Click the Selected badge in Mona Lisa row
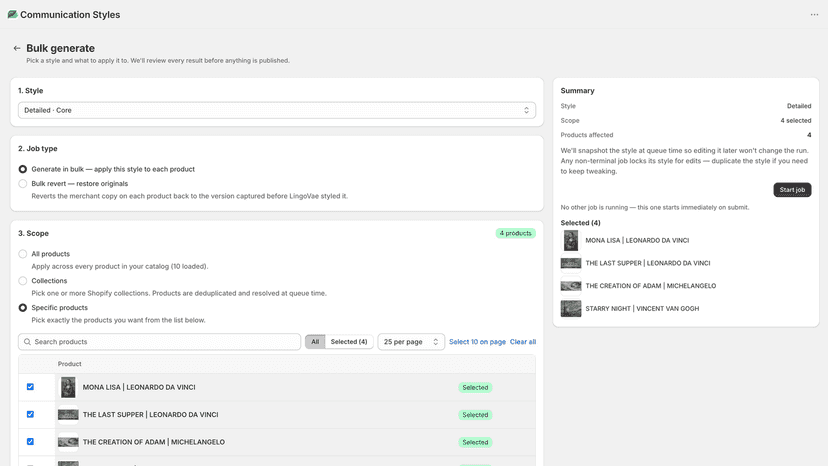The image size is (828, 466). [475, 387]
